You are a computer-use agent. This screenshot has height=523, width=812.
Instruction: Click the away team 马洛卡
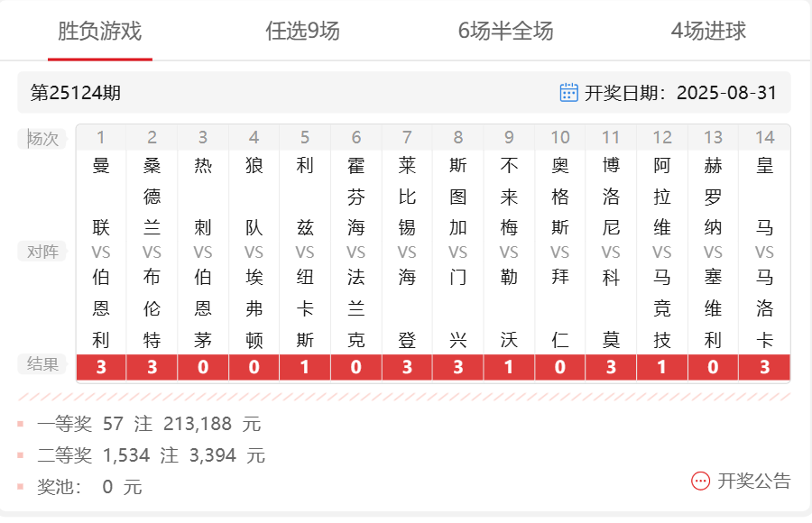(x=764, y=308)
